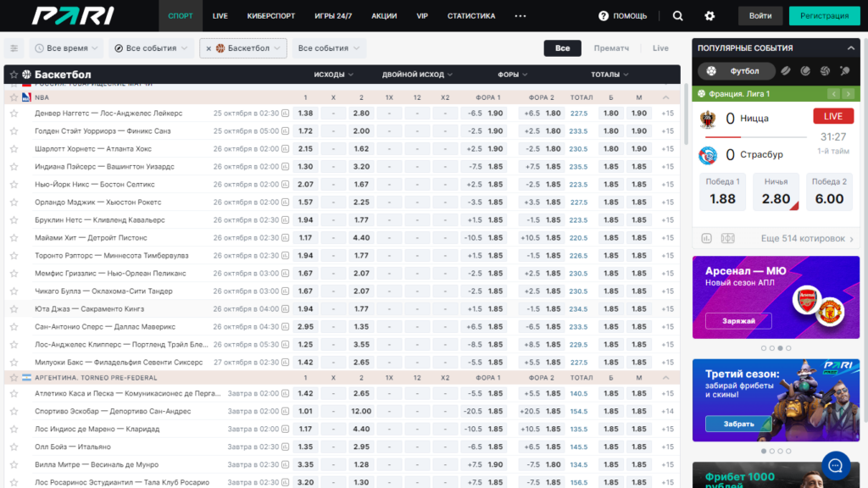Viewport: 868px width, 488px height.
Task: Open Еще 514 котировок link
Action: tap(807, 238)
